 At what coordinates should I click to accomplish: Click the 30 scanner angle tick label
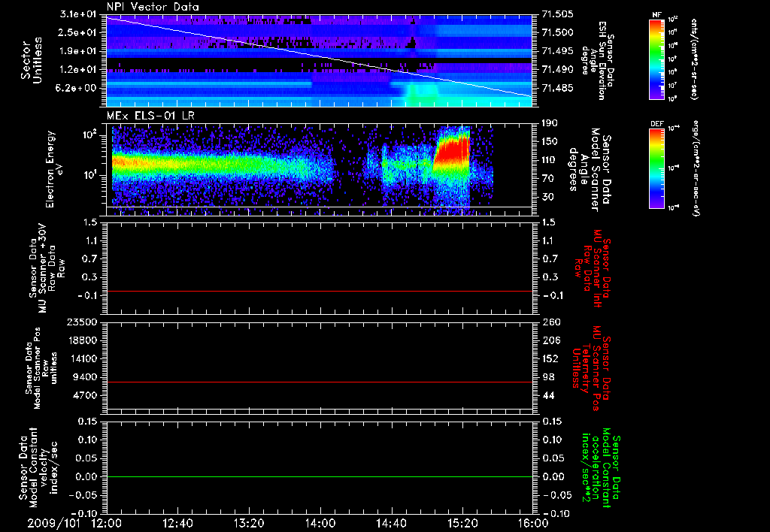point(548,198)
